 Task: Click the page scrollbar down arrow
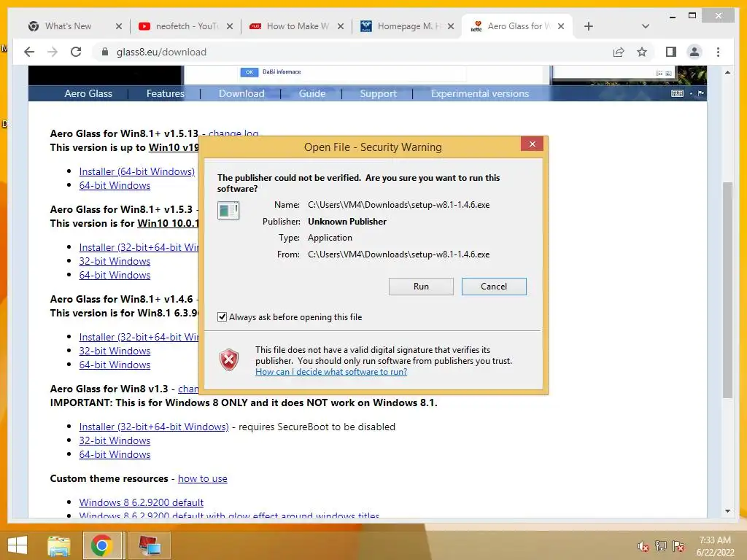click(727, 511)
